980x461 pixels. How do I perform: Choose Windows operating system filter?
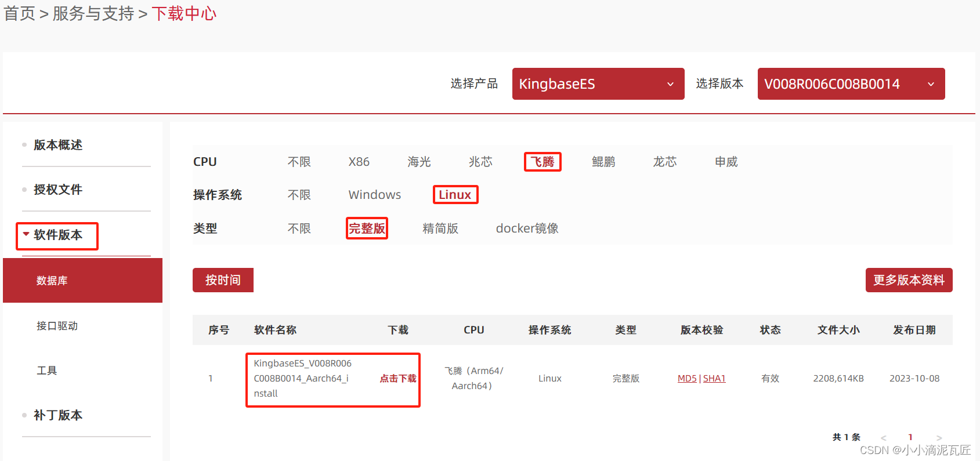pos(375,195)
